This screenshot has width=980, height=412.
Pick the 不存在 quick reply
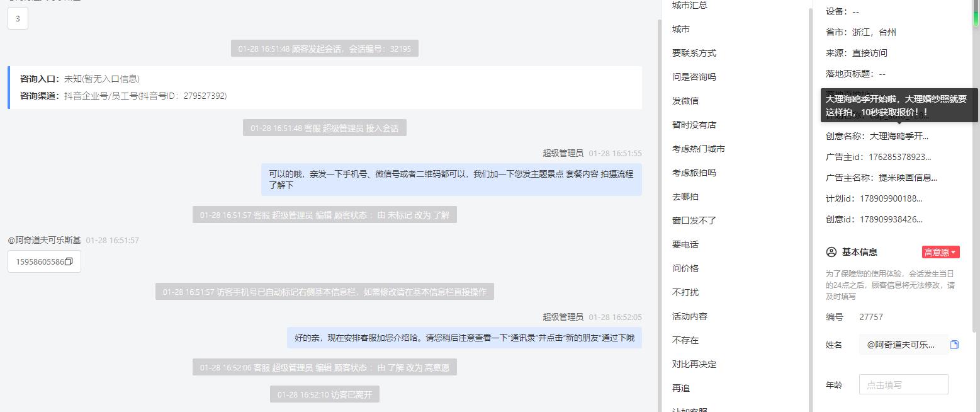pyautogui.click(x=685, y=340)
